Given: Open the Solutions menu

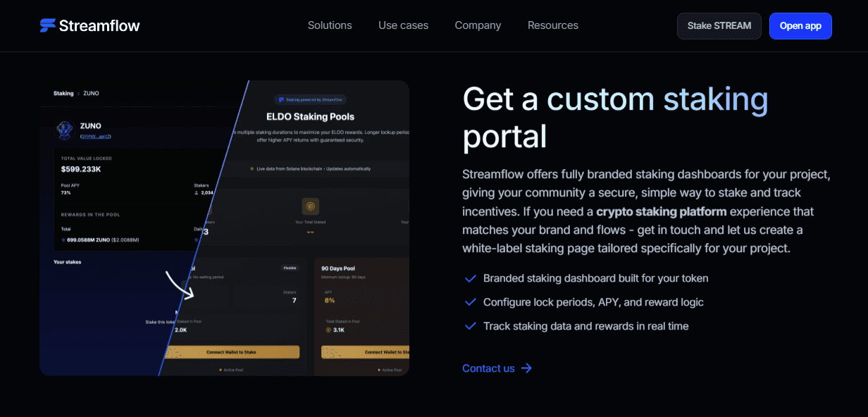Looking at the screenshot, I should tap(330, 25).
